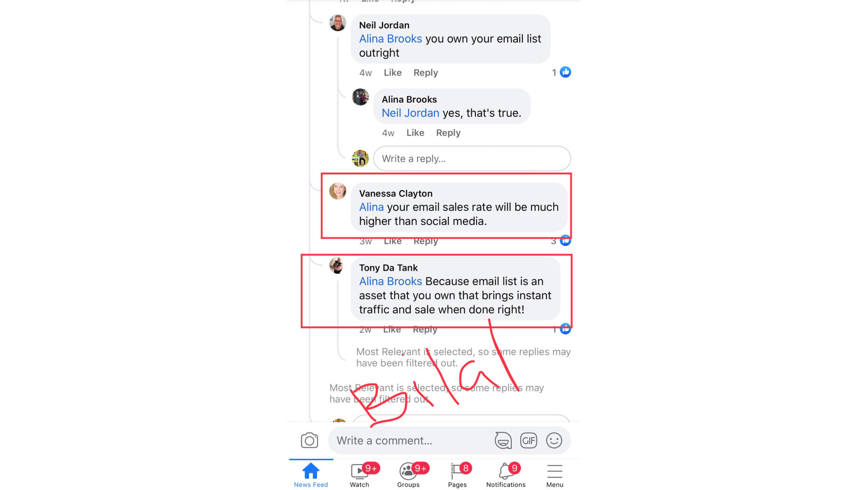View Vanessa Clayton's profile picture
Image resolution: width=868 pixels, height=490 pixels.
[x=338, y=191]
